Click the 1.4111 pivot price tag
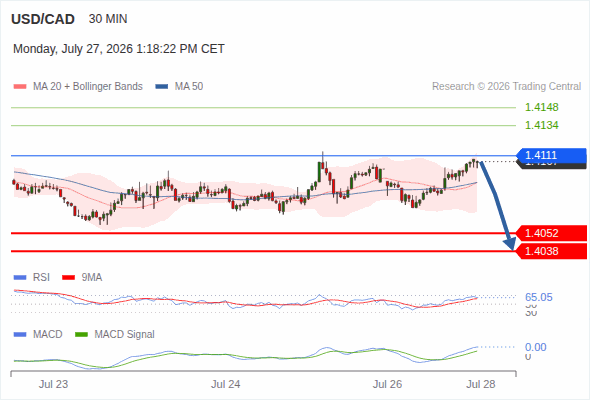Screen dimensions: 590x400 [551, 155]
